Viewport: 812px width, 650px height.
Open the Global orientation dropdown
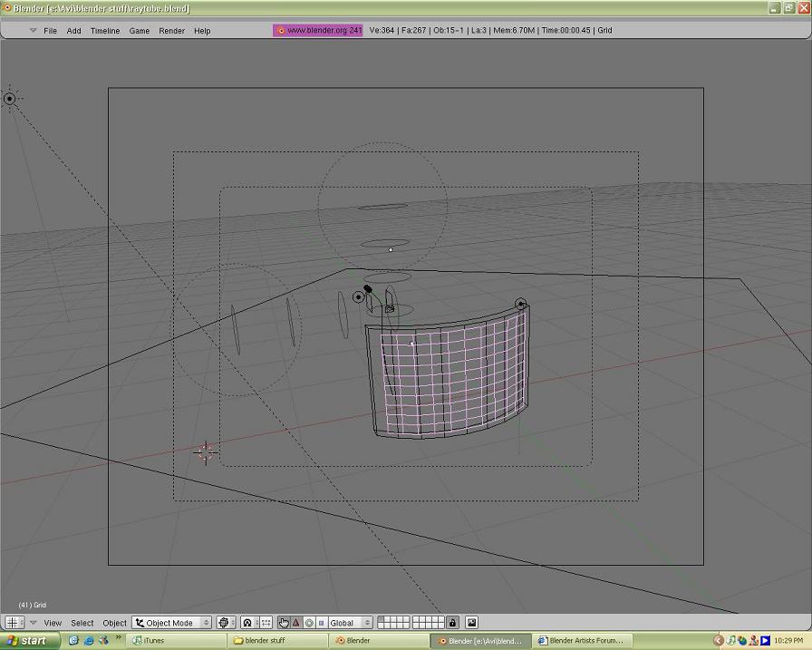[x=350, y=623]
